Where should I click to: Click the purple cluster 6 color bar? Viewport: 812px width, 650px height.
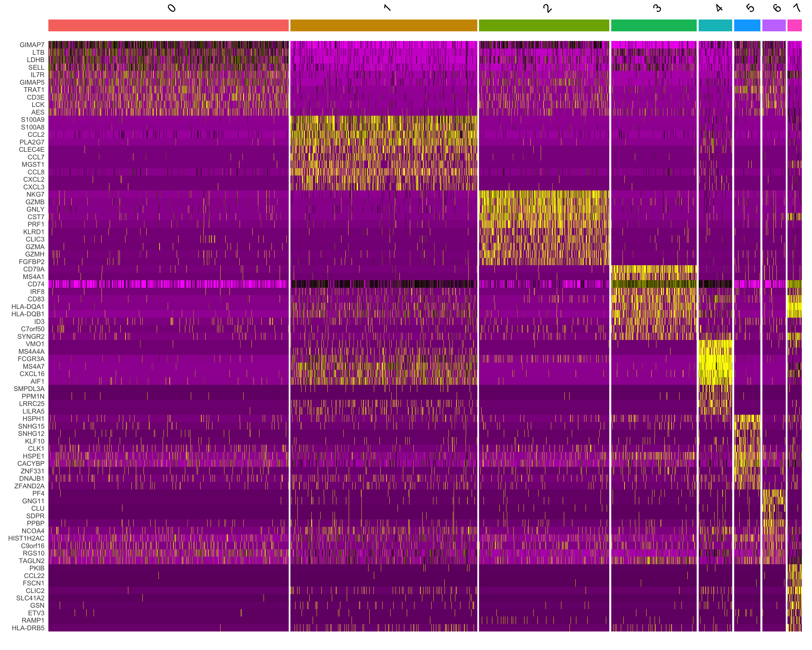774,25
